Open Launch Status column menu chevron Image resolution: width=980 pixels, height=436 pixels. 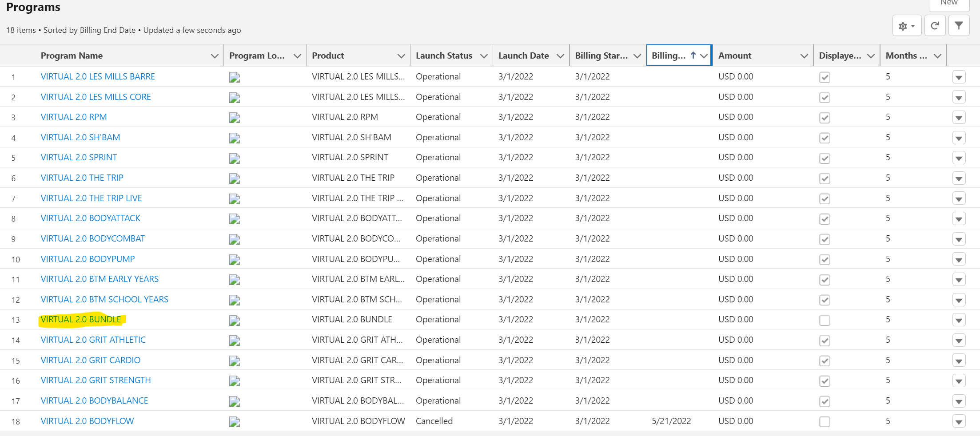click(x=484, y=56)
